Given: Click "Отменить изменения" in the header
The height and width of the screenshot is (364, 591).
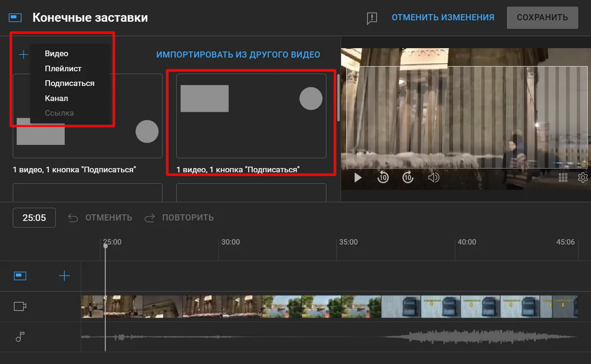Looking at the screenshot, I should [443, 18].
